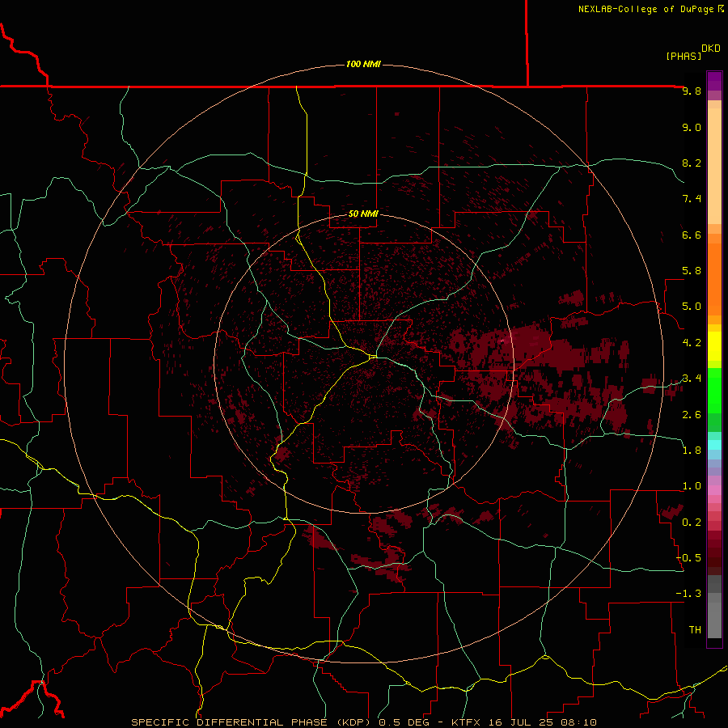The height and width of the screenshot is (728, 728).
Task: Click the 3.4 scale value
Action: (x=692, y=379)
